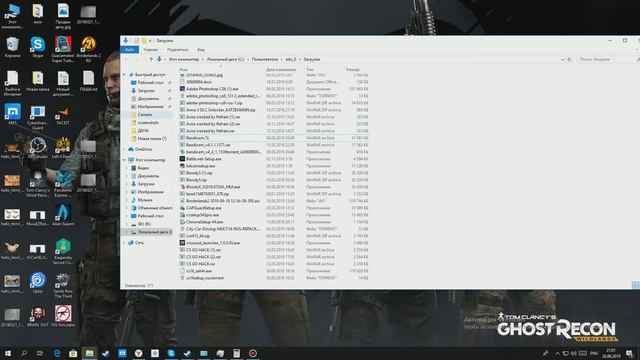Open Task View on the taskbar
The width and height of the screenshot is (640, 360).
40,353
